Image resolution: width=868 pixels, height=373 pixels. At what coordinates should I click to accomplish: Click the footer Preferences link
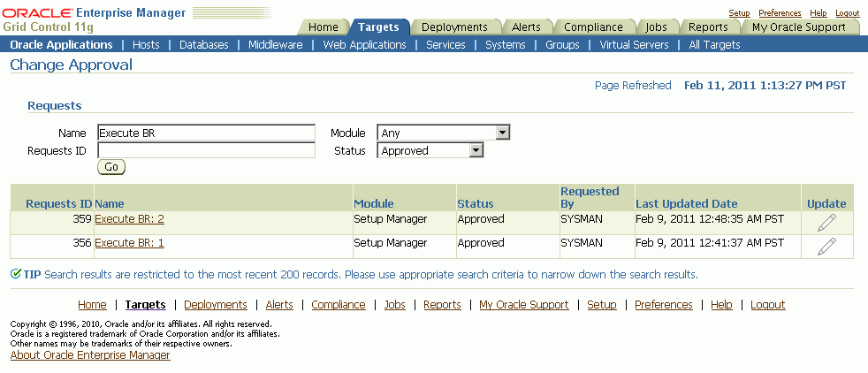click(x=664, y=305)
